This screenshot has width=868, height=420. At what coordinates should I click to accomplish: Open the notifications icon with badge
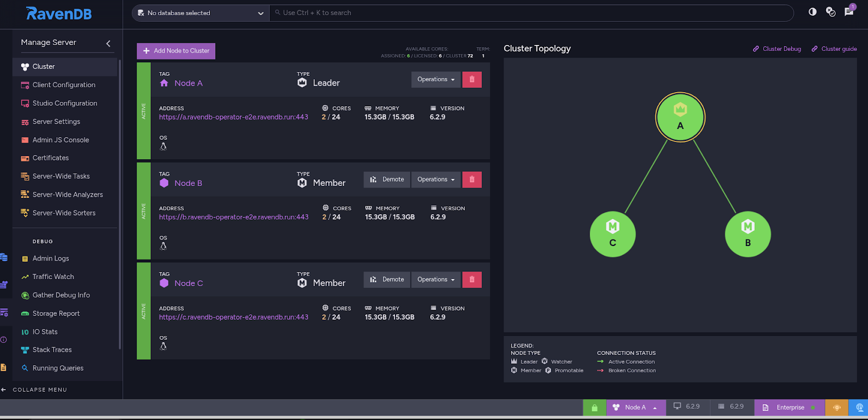tap(849, 12)
